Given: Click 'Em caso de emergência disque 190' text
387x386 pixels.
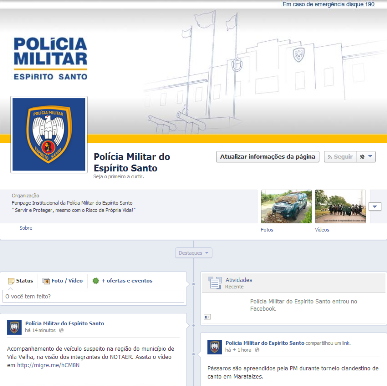Looking at the screenshot, I should pos(328,4).
